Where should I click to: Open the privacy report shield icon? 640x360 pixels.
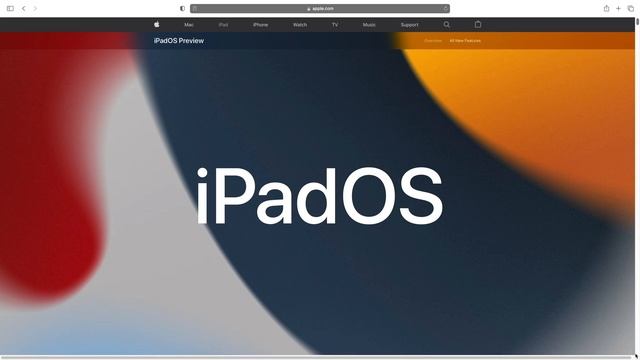pyautogui.click(x=182, y=8)
